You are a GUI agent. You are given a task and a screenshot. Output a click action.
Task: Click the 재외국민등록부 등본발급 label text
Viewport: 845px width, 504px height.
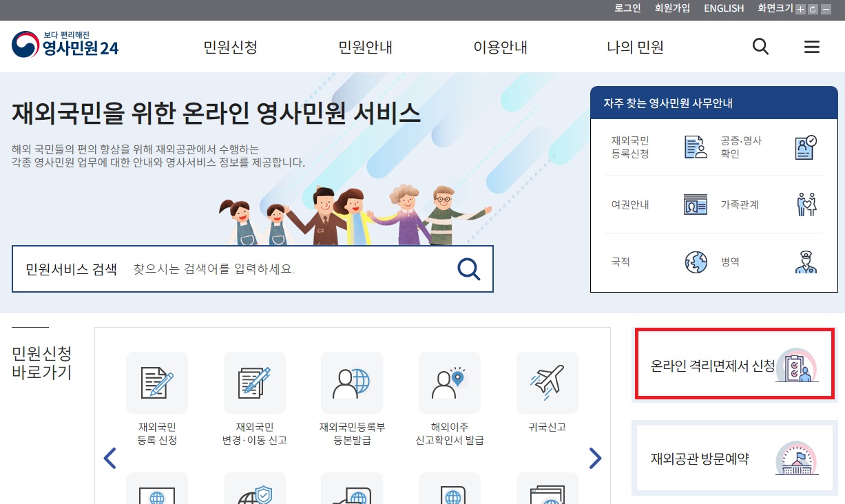click(x=352, y=433)
